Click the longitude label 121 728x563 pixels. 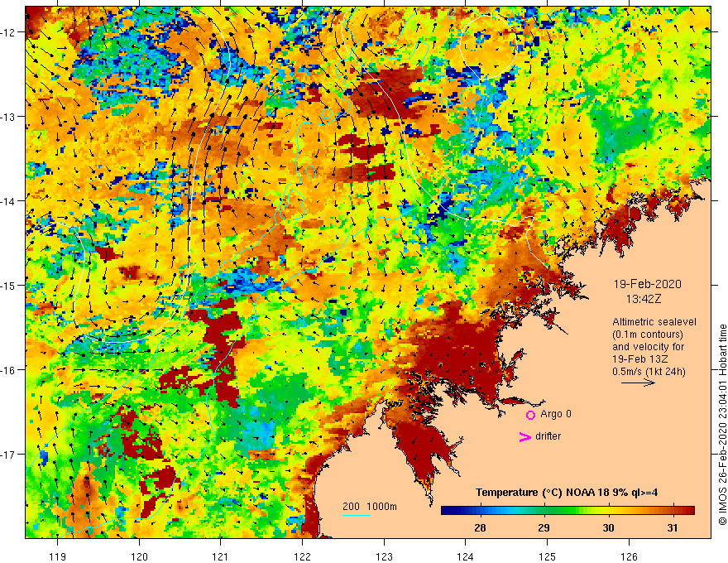221,556
